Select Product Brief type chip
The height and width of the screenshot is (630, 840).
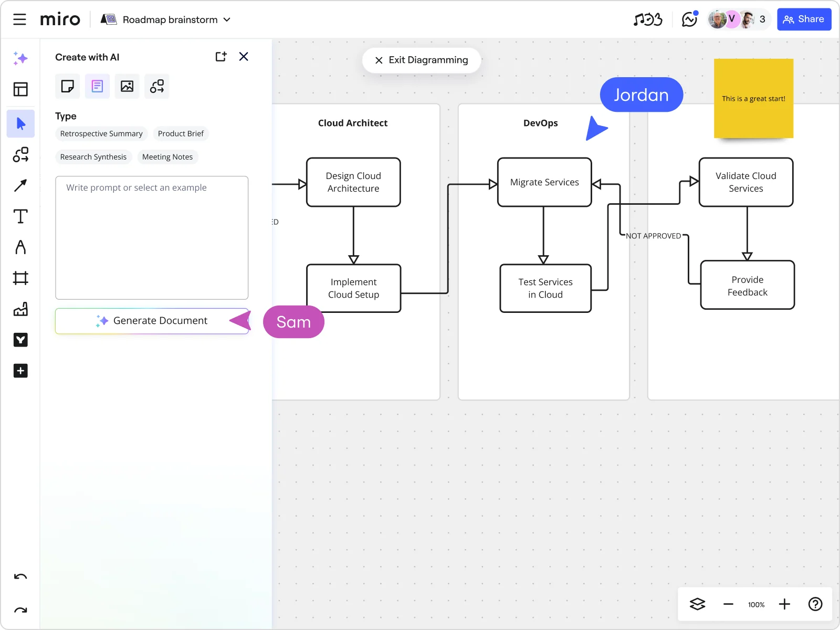181,134
